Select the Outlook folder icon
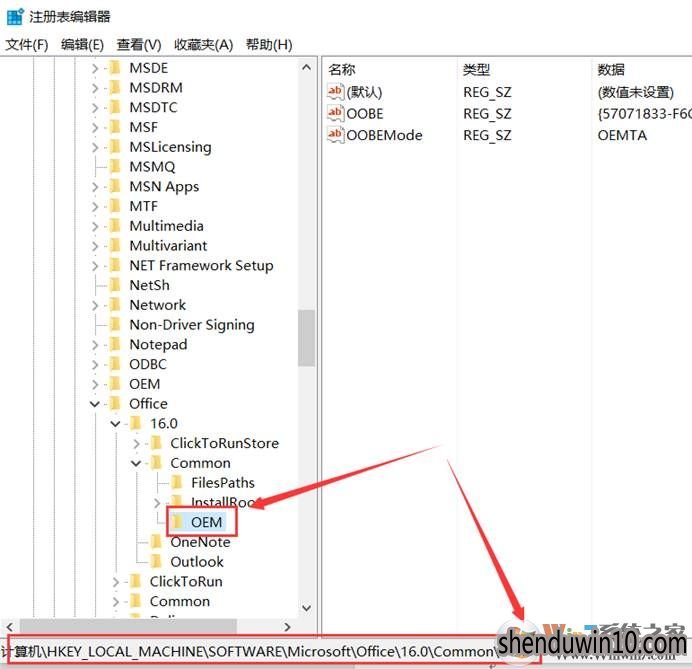This screenshot has height=669, width=692. [x=156, y=562]
